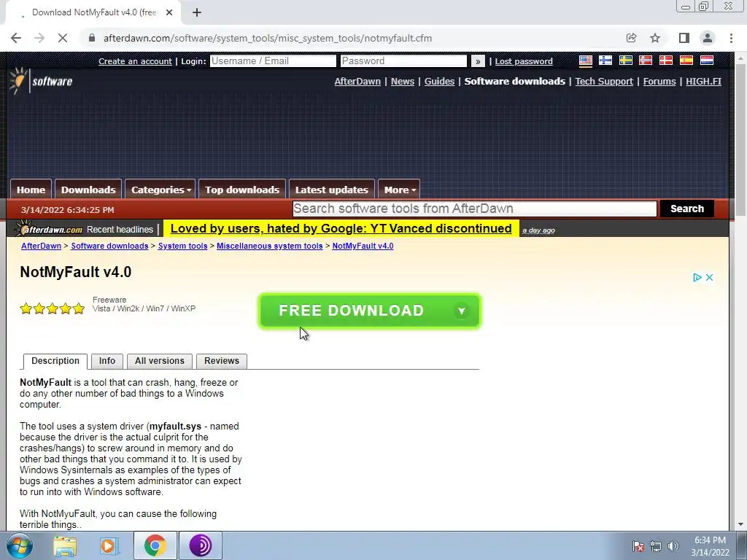Screen dimensions: 747x560
Task: Launch Windows Media Player from taskbar
Action: point(108,545)
